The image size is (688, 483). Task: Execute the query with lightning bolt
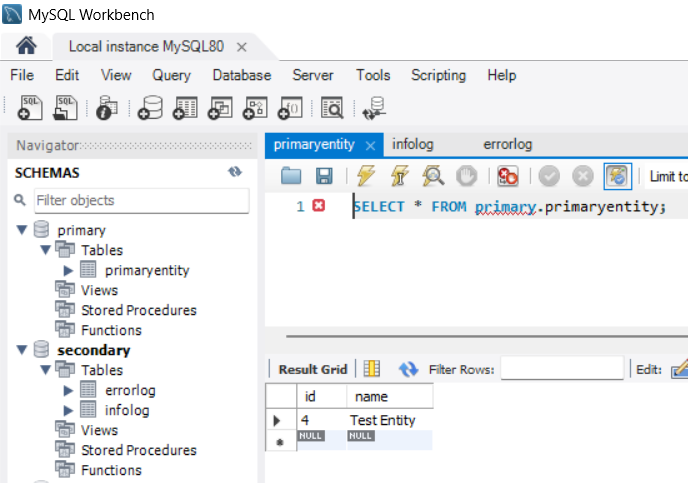point(366,176)
